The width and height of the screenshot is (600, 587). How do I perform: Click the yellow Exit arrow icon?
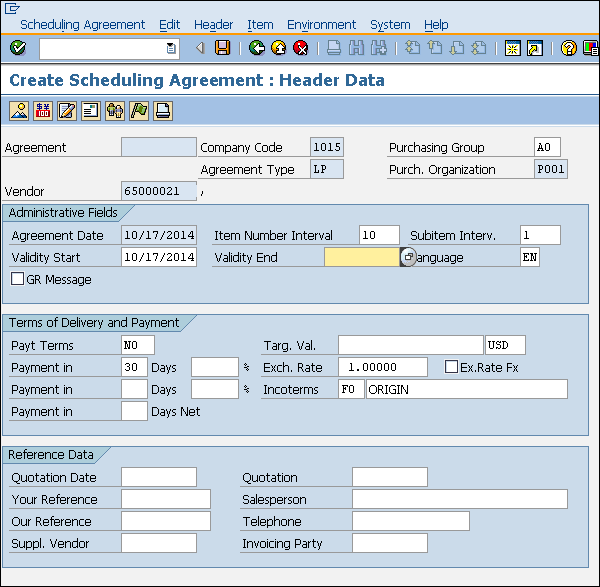[279, 48]
